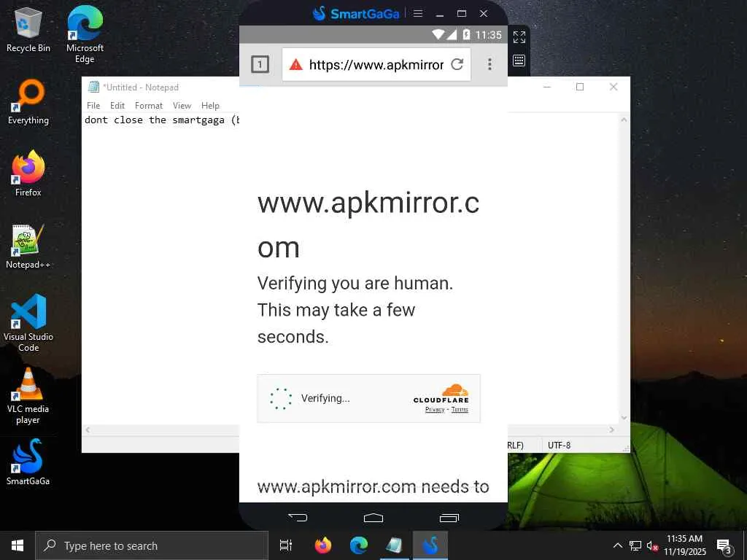Open Notepad File menu
Viewport: 747px width, 560px height.
(x=93, y=106)
